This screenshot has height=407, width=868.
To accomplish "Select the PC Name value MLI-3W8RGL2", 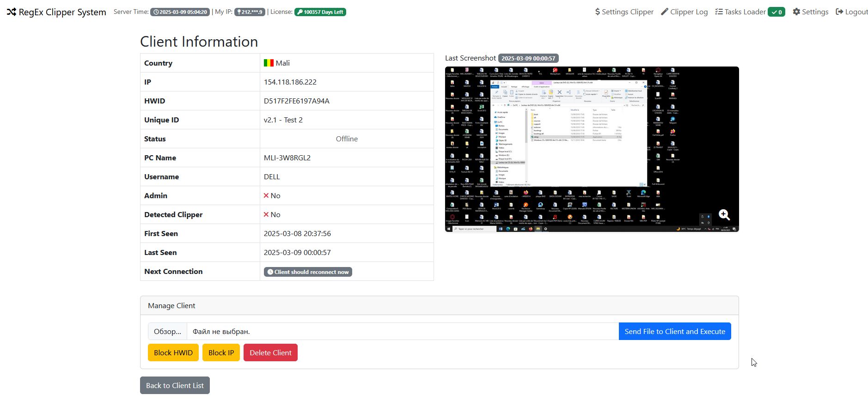I will click(x=287, y=158).
